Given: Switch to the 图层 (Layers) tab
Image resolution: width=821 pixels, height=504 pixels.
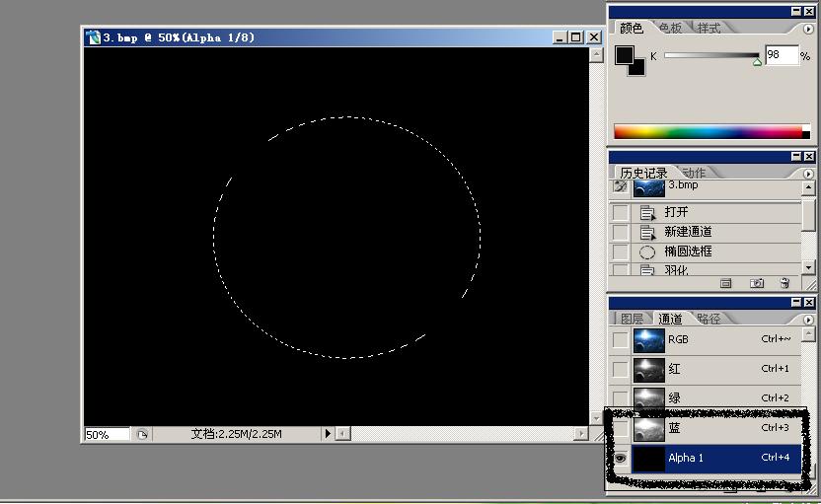Looking at the screenshot, I should click(632, 319).
